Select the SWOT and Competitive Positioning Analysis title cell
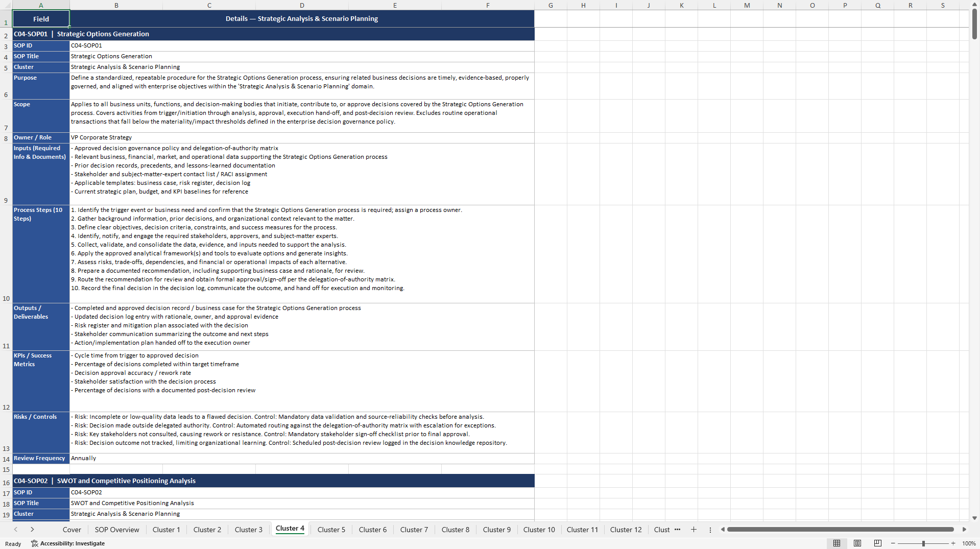Image resolution: width=980 pixels, height=549 pixels. coord(302,504)
